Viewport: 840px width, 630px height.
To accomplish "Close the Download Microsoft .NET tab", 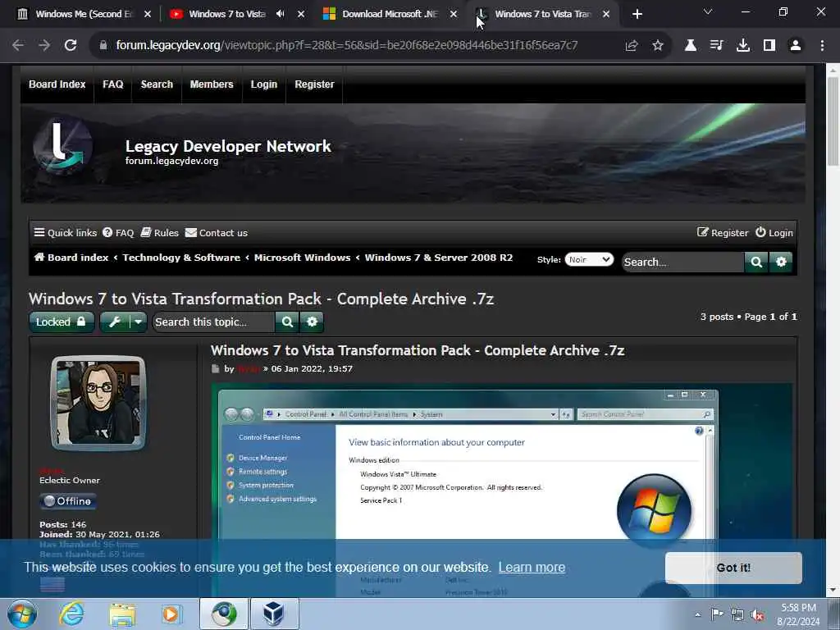I will point(454,14).
